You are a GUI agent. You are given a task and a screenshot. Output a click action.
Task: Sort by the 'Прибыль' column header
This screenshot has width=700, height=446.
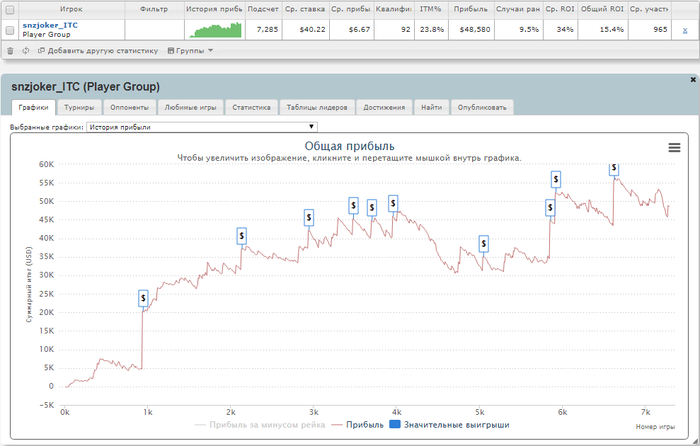(471, 9)
